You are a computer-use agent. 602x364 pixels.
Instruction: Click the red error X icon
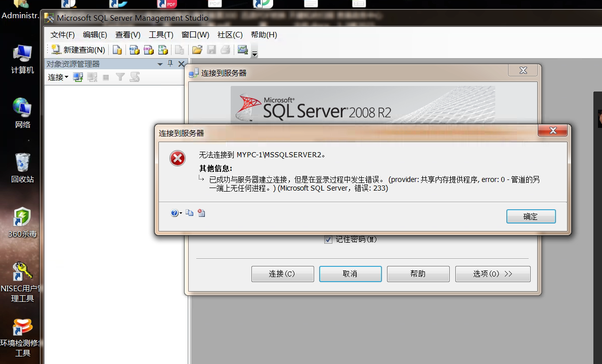(x=178, y=158)
